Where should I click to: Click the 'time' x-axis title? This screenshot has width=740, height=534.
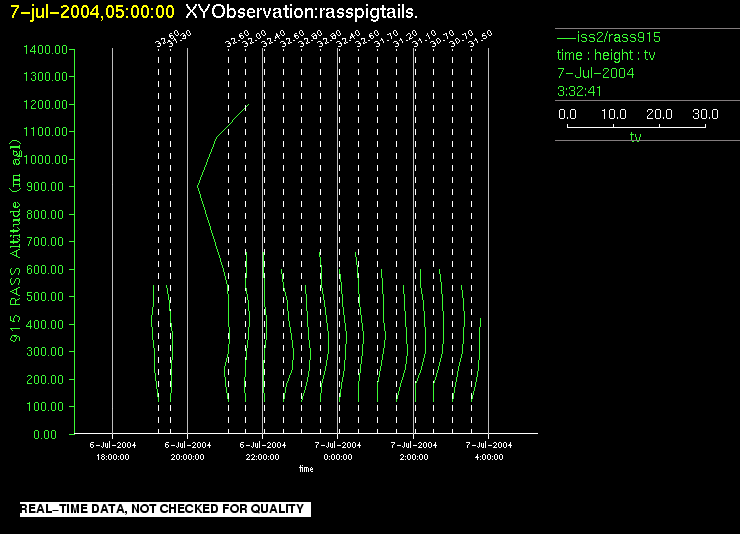306,469
